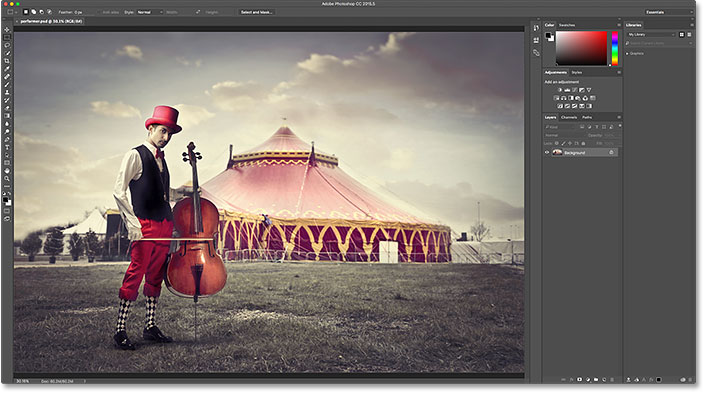Click Add to selection mode button

coord(33,12)
